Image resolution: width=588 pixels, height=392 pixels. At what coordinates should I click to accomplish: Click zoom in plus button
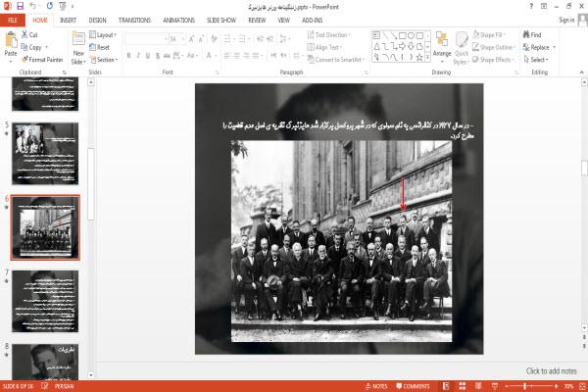click(x=556, y=386)
